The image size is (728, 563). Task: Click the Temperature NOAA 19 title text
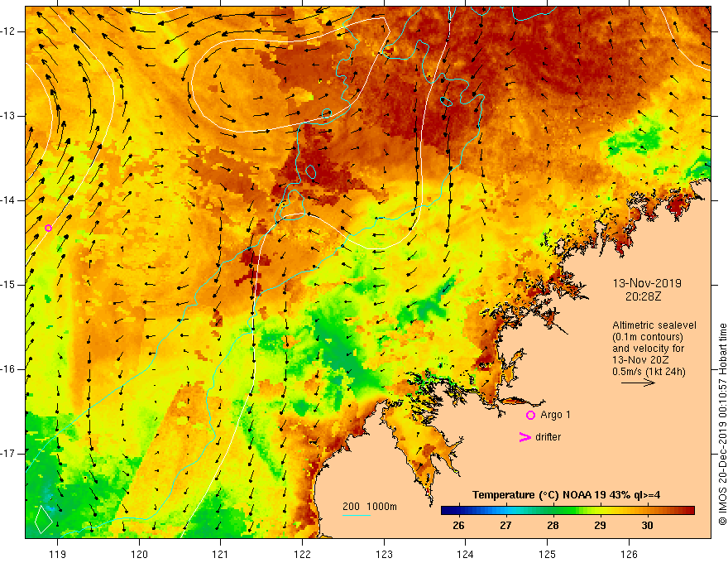click(567, 495)
